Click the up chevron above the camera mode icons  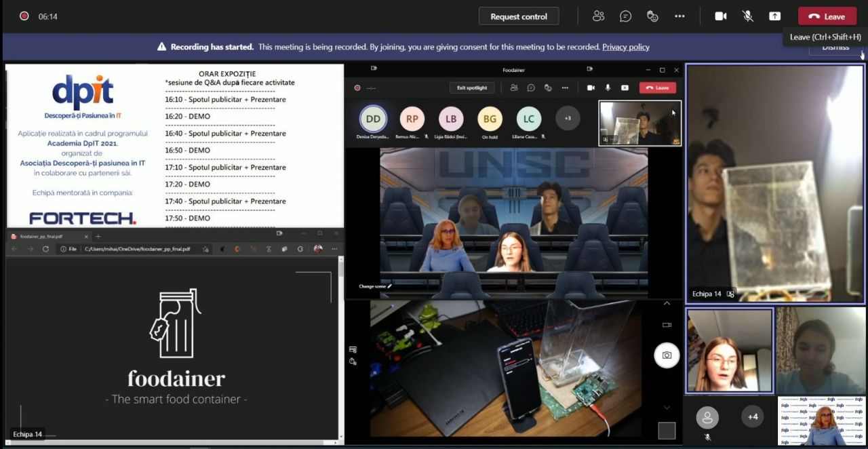click(x=667, y=304)
